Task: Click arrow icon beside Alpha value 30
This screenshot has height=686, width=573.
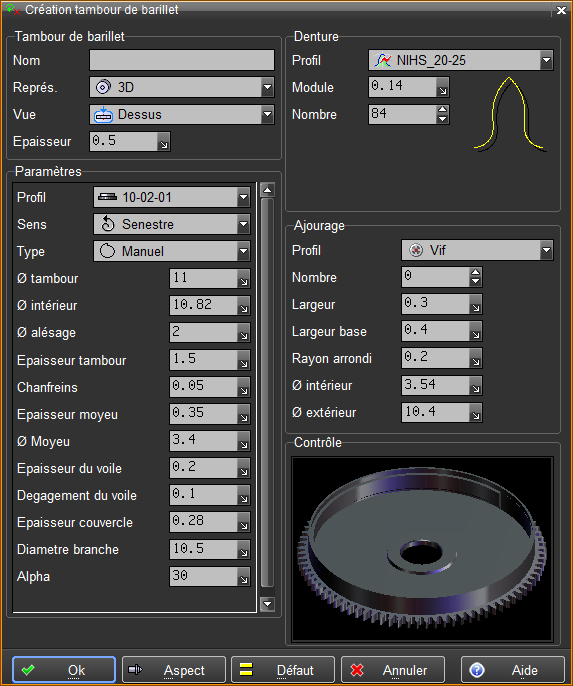Action: click(244, 579)
